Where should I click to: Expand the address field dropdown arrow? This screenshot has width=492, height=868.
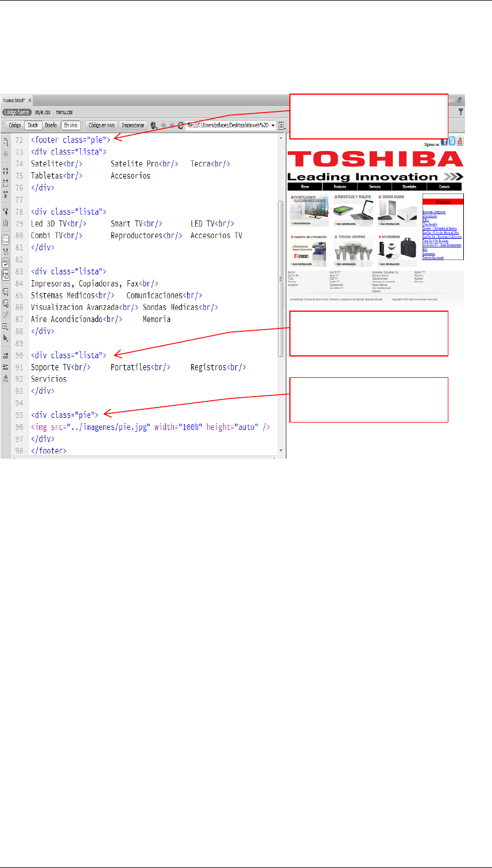click(273, 125)
